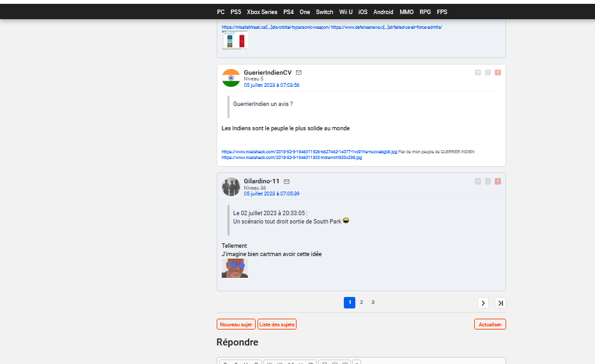595x364 pixels.
Task: Jump to last page with the skip arrow
Action: [x=500, y=303]
